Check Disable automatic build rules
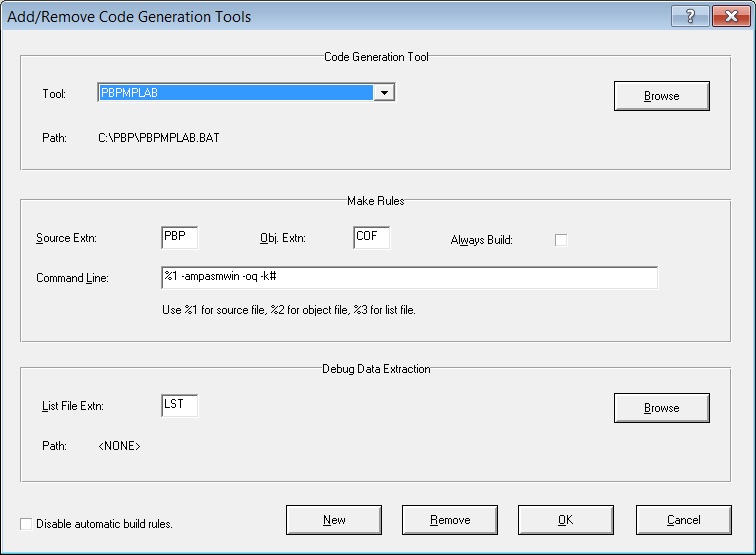Screen dimensions: 756x555 tap(27, 524)
